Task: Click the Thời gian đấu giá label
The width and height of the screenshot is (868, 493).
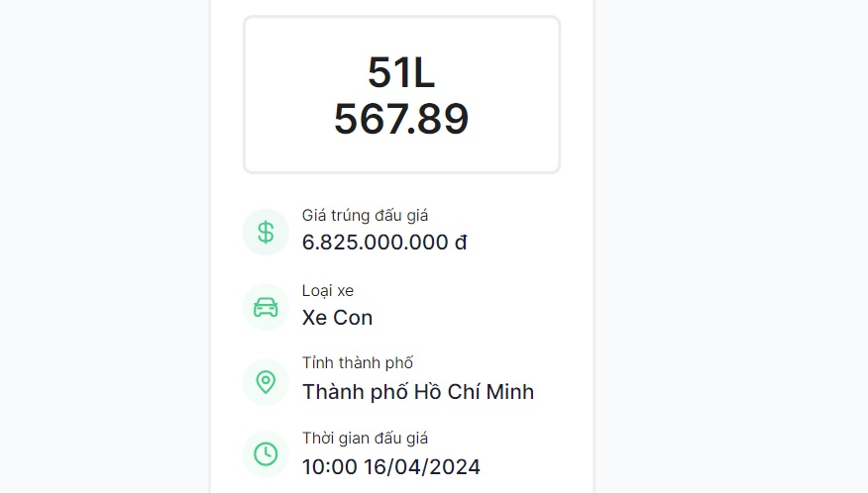Action: click(365, 439)
